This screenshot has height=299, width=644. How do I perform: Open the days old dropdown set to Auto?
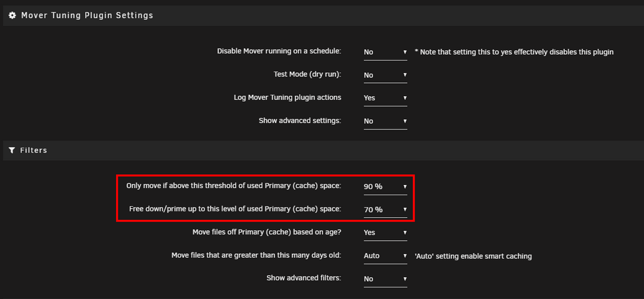(x=385, y=256)
